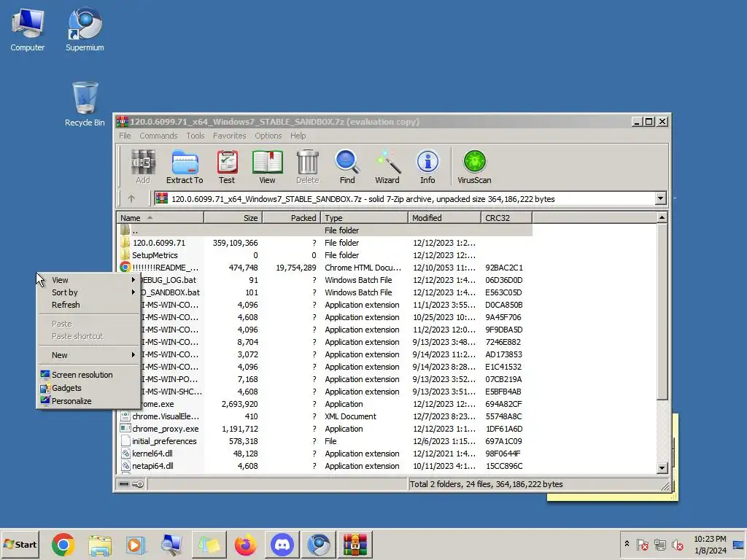Open the Supermium desktop shortcut
The image size is (747, 560).
click(x=85, y=29)
